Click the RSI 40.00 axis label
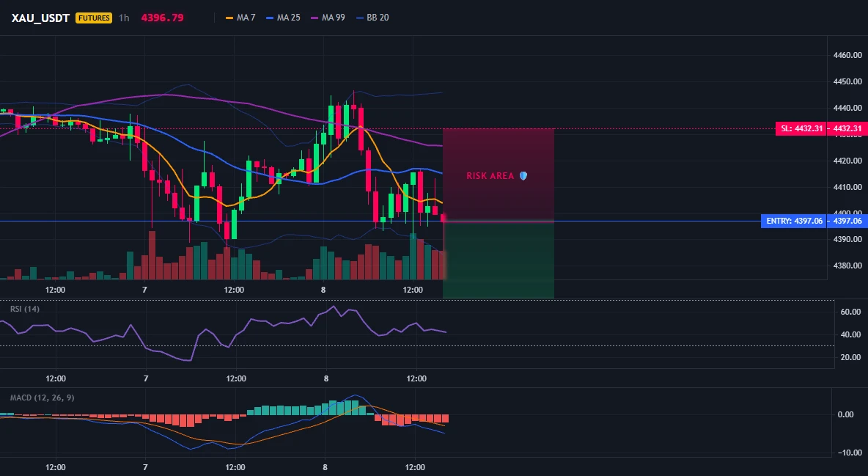 point(851,334)
